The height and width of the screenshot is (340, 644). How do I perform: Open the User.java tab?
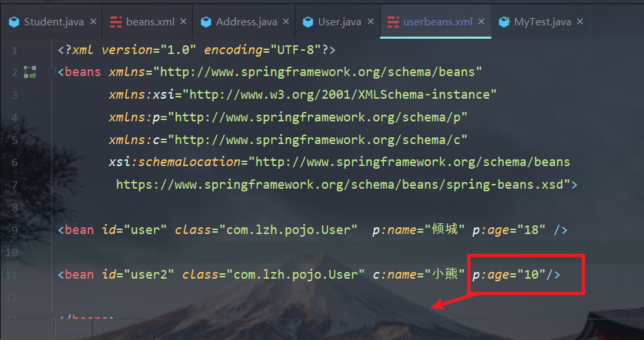point(339,22)
